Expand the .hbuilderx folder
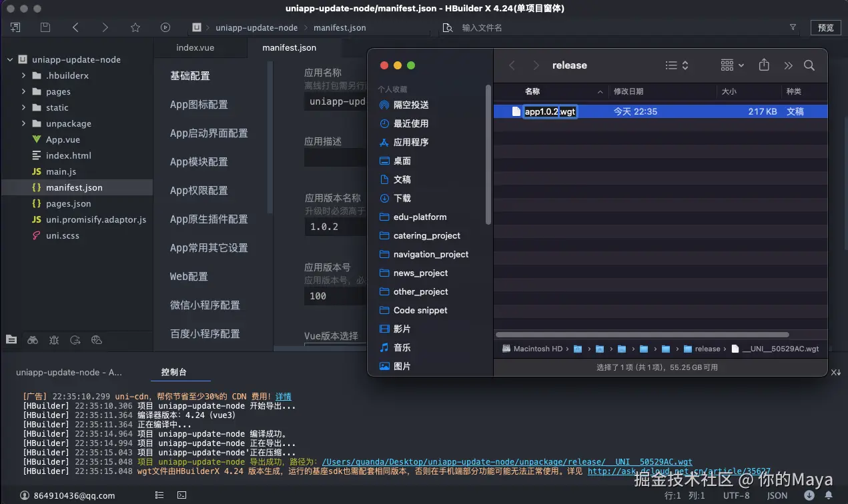The width and height of the screenshot is (848, 504). point(23,75)
